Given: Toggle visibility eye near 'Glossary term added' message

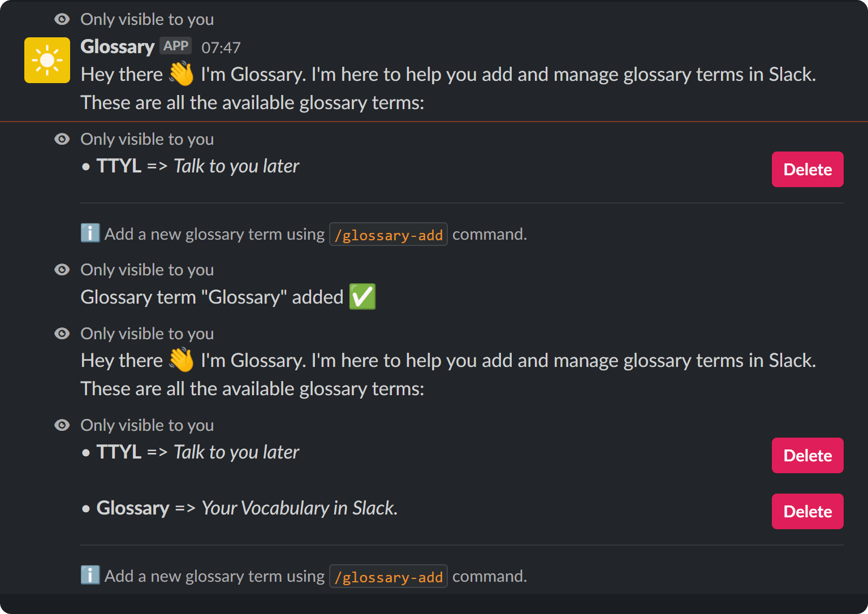Looking at the screenshot, I should tap(62, 270).
